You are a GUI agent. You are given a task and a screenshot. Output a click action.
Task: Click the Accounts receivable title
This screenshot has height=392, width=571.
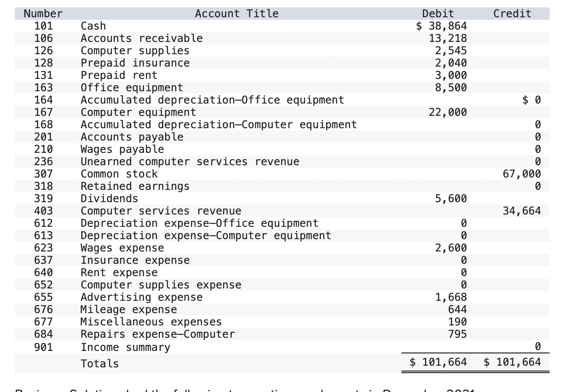142,38
